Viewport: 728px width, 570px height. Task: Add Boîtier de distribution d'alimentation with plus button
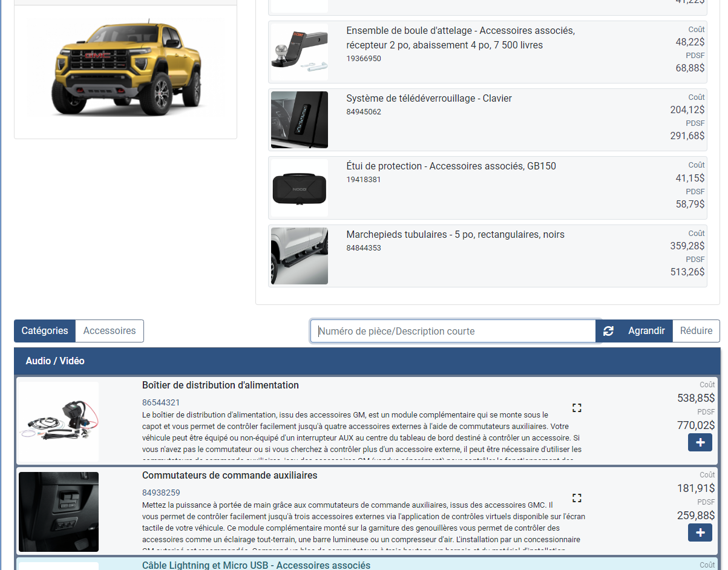click(x=700, y=442)
